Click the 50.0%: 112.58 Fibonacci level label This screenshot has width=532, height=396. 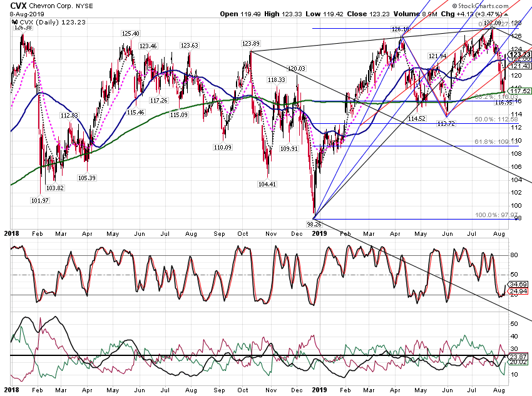(496, 119)
